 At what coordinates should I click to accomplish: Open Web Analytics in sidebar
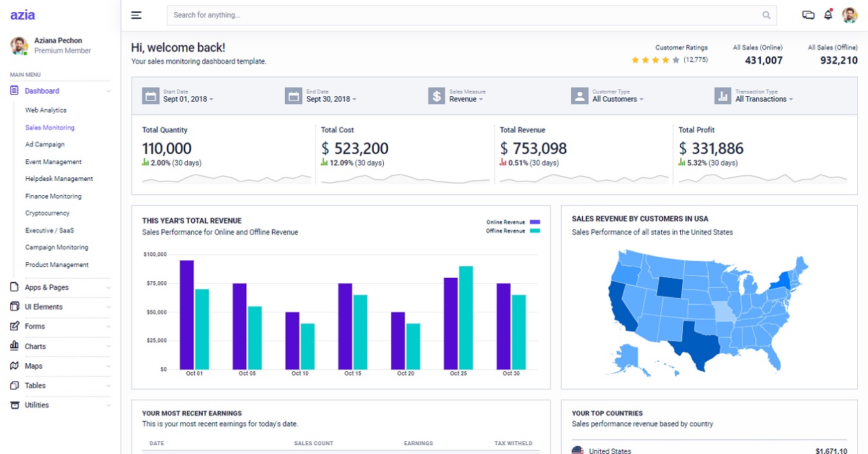46,110
